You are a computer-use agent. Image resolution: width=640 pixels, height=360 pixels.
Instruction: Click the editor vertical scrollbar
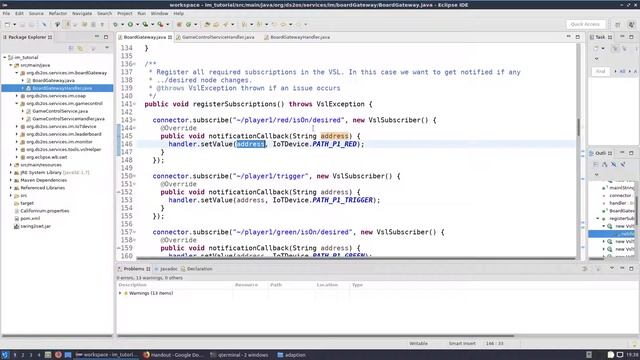pyautogui.click(x=578, y=127)
